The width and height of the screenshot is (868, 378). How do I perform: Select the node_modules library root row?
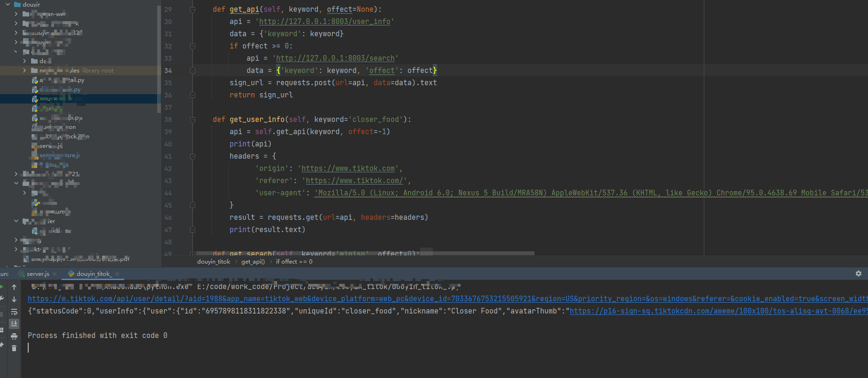(80, 71)
